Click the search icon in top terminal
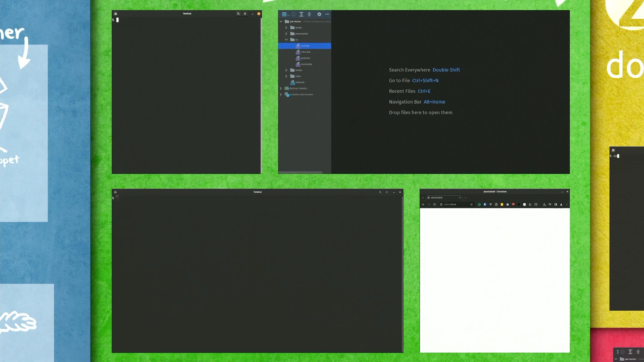The image size is (644, 362). tap(238, 14)
